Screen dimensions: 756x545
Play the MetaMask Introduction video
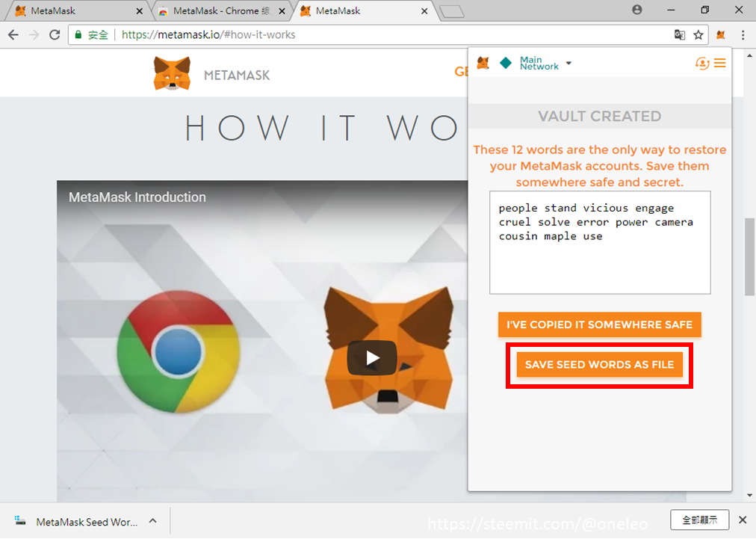tap(372, 358)
